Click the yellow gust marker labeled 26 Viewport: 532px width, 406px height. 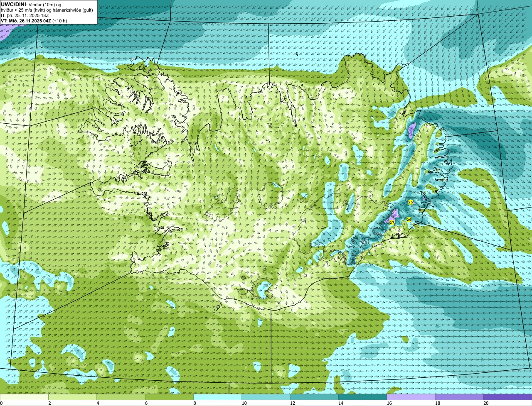[409, 220]
